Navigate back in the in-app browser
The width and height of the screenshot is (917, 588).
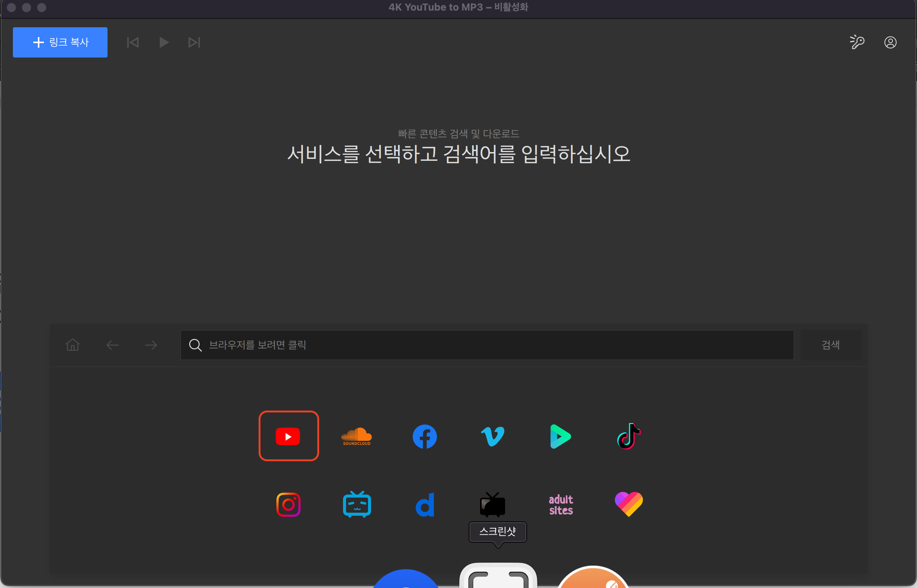(112, 345)
